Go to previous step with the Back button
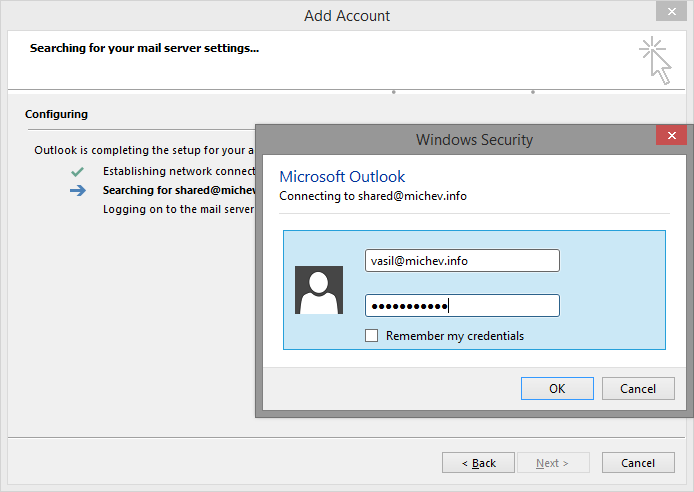This screenshot has height=492, width=694. [x=478, y=463]
